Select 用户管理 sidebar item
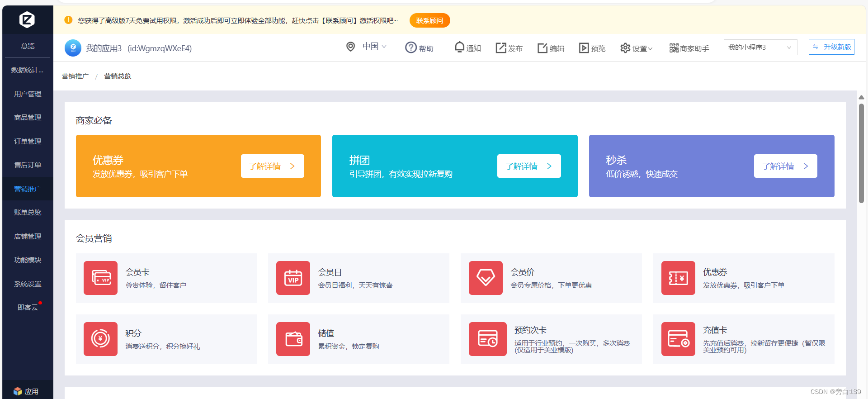 (x=28, y=94)
